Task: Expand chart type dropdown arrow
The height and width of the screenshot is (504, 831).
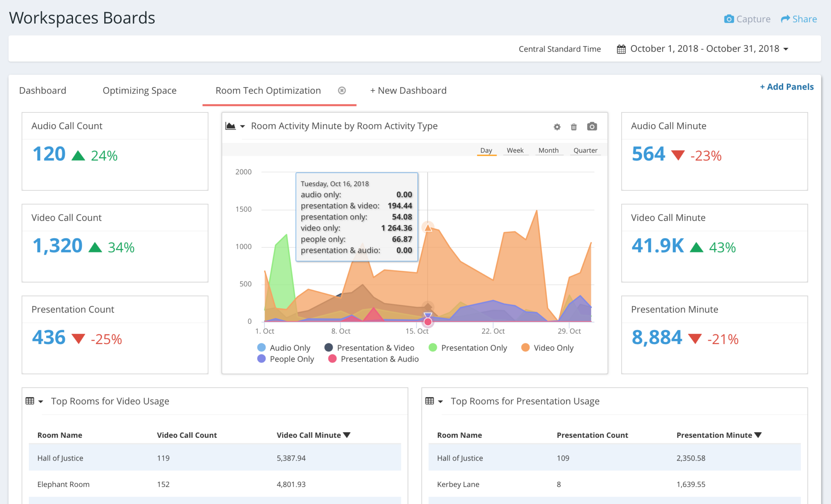Action: point(243,127)
